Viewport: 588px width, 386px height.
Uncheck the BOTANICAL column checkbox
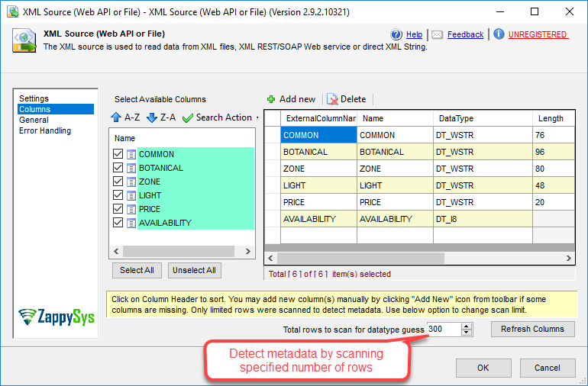pos(118,168)
